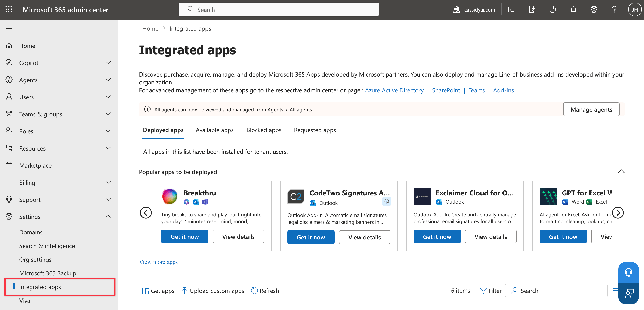Click the Copilot icon in sidebar
Viewport: 644px width, 310px height.
(9, 62)
